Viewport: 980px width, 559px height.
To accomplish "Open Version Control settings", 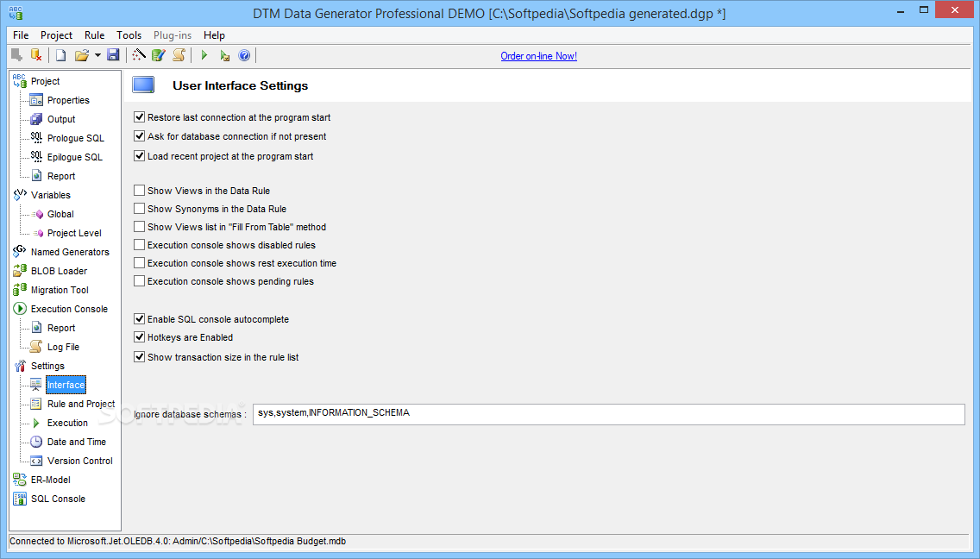I will click(80, 461).
